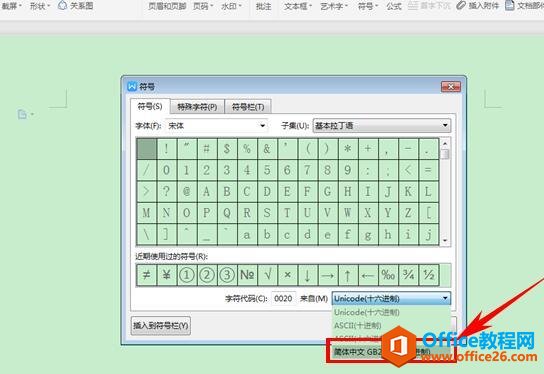
Task: Select the [ bracket in the grid
Action: click(428, 213)
